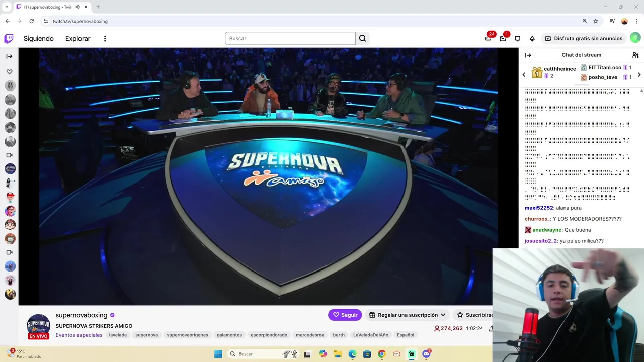The image size is (644, 362).
Task: Open the Explorar page
Action: point(77,39)
